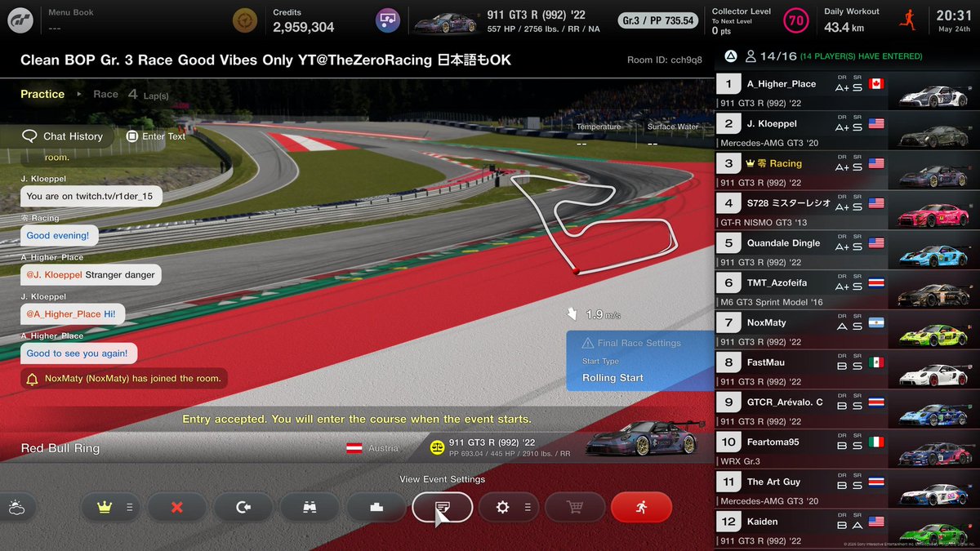
Task: Click pink GT-R car thumbnail in row 4
Action: pyautogui.click(x=933, y=216)
